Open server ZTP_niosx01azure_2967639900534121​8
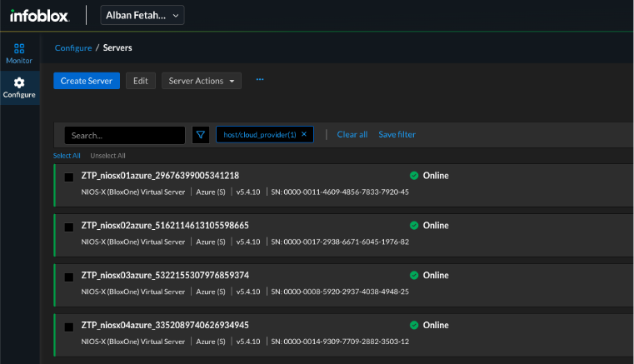This screenshot has height=364, width=634. pos(160,176)
